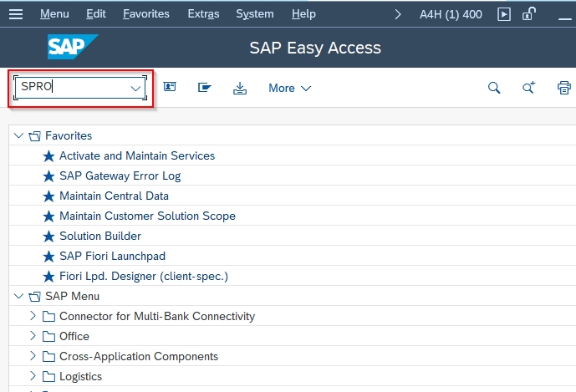
Task: Expand the Office folder
Action: tap(33, 336)
